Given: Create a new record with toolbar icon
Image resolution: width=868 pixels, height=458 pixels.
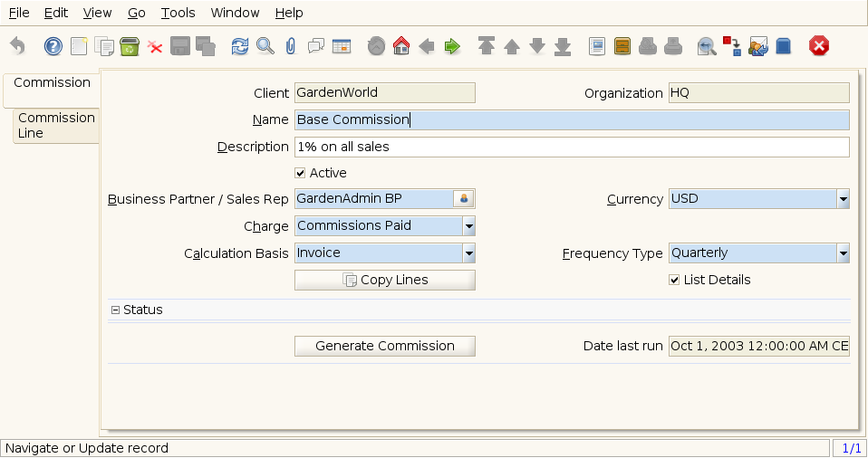Looking at the screenshot, I should 79,46.
